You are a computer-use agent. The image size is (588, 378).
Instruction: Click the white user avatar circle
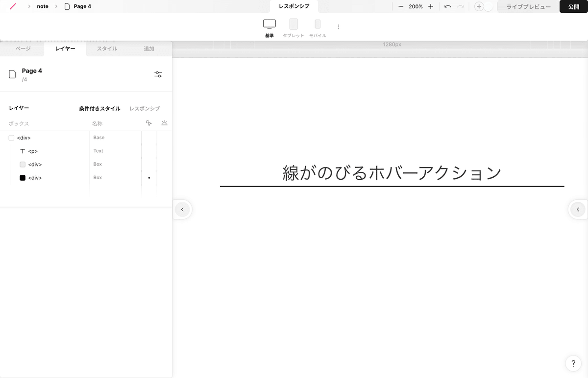(488, 6)
